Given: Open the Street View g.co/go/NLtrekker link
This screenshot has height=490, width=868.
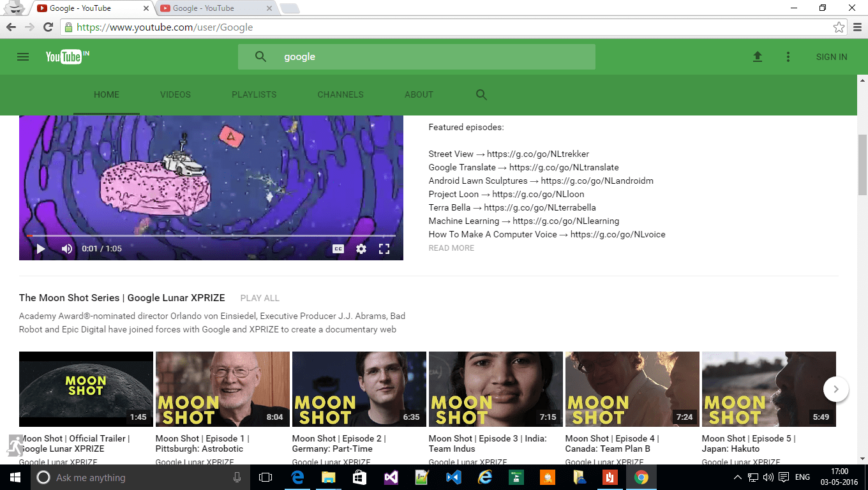Looking at the screenshot, I should 538,154.
